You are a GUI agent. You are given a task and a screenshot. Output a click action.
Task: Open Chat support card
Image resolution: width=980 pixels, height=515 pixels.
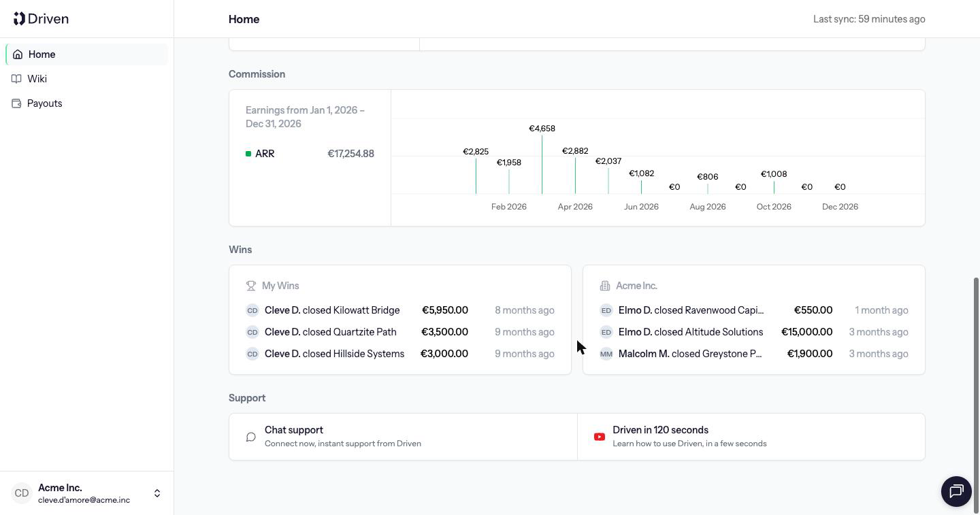click(403, 437)
